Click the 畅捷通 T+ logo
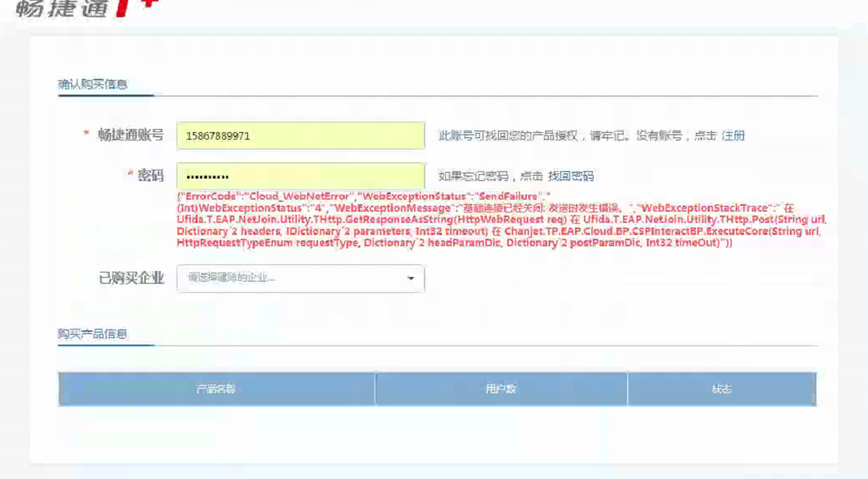Viewport: 868px width, 479px height. pyautogui.click(x=87, y=8)
